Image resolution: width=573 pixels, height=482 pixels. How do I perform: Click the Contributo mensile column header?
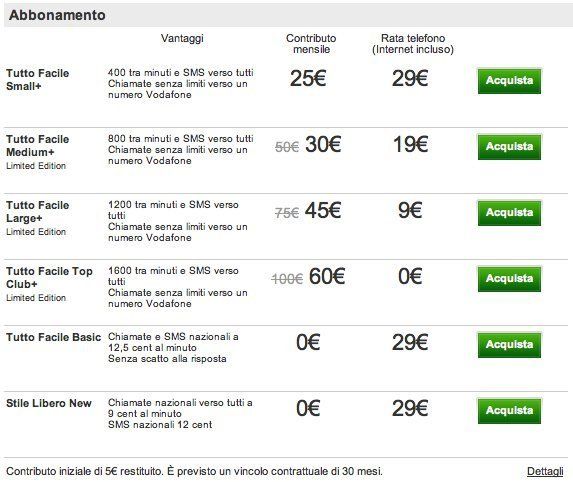pos(311,44)
